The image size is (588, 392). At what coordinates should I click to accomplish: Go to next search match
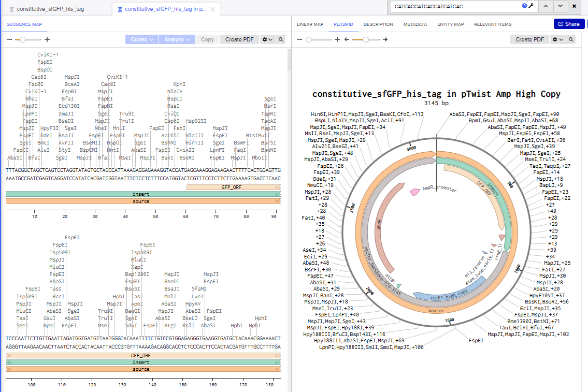tap(560, 6)
